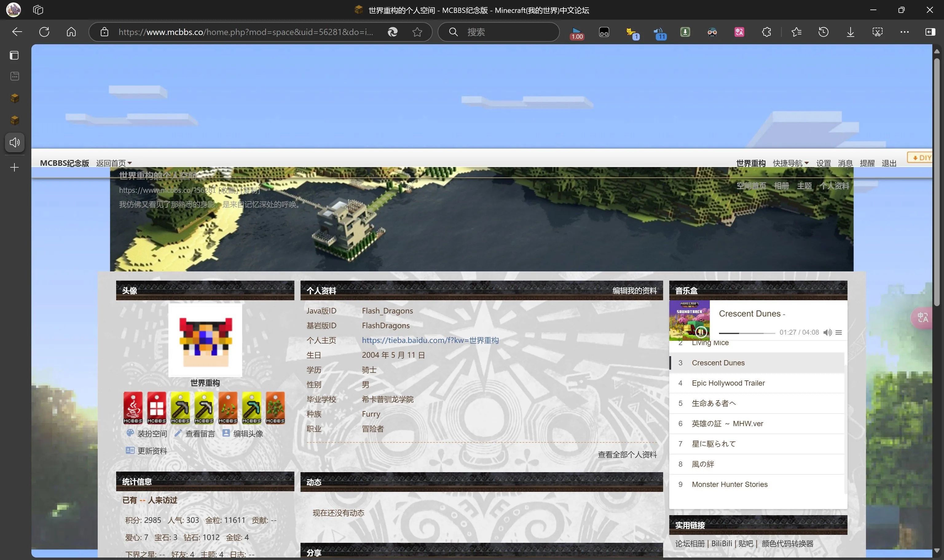Open 消息 messages in the top nav
The height and width of the screenshot is (560, 944).
[845, 163]
